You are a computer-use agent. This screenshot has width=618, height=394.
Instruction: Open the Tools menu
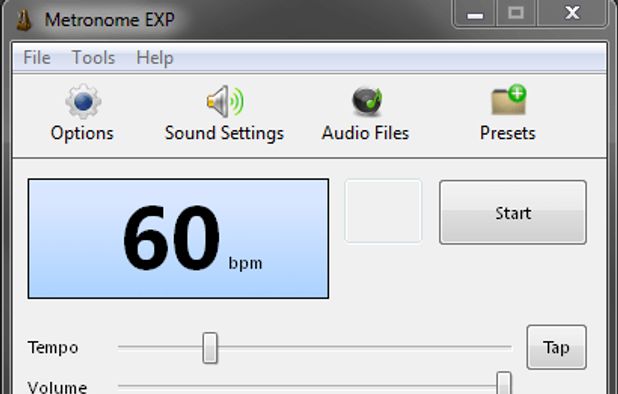tap(93, 58)
